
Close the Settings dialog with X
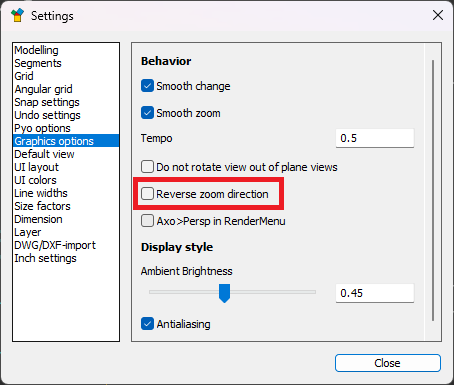(438, 15)
